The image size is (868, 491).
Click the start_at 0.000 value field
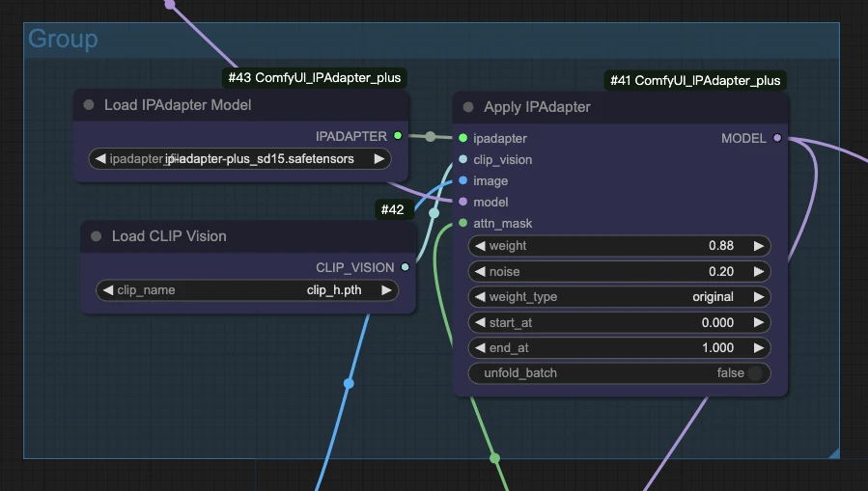coord(620,322)
